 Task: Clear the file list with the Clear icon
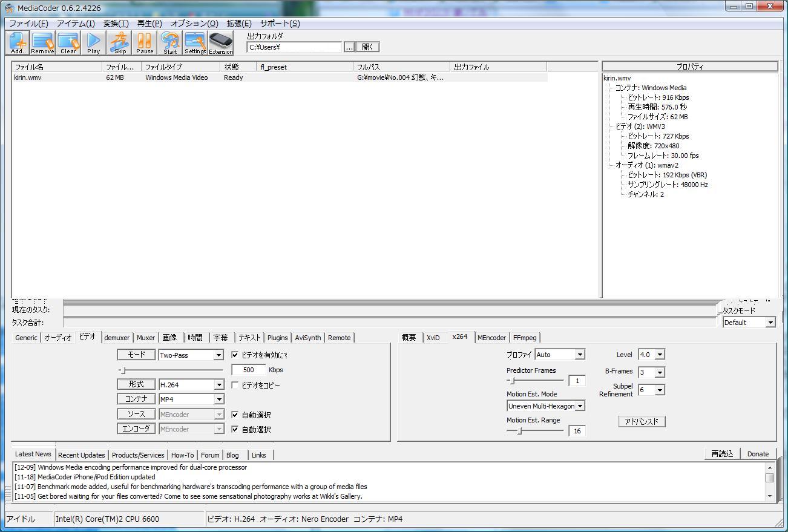68,42
